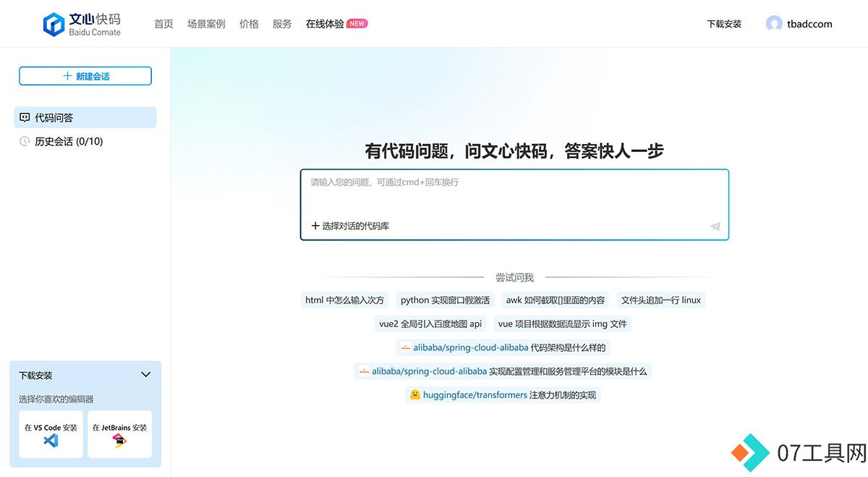Click 选择对话的代码库 below the input
The image size is (868, 477).
(356, 226)
